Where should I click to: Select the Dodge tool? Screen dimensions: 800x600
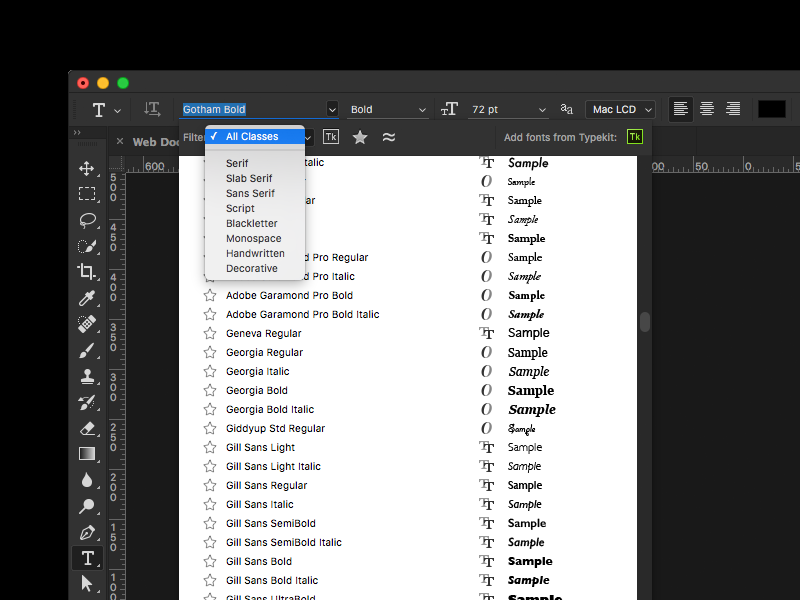tap(87, 506)
